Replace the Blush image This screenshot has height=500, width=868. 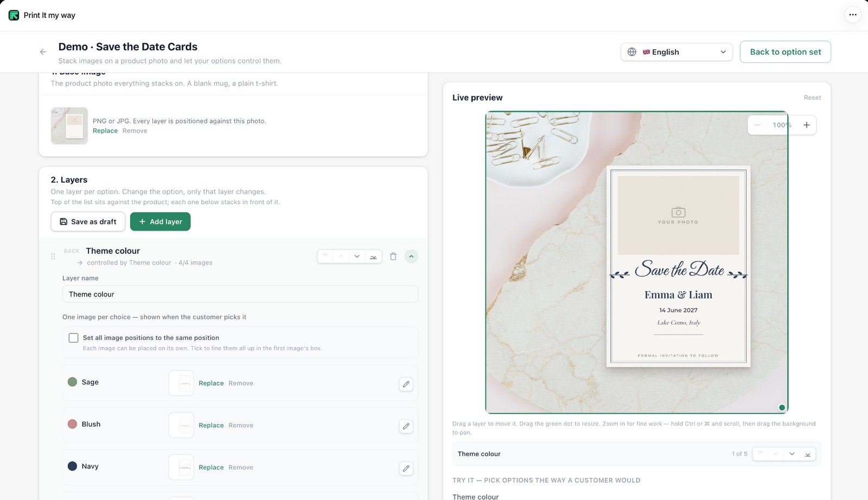pos(211,425)
